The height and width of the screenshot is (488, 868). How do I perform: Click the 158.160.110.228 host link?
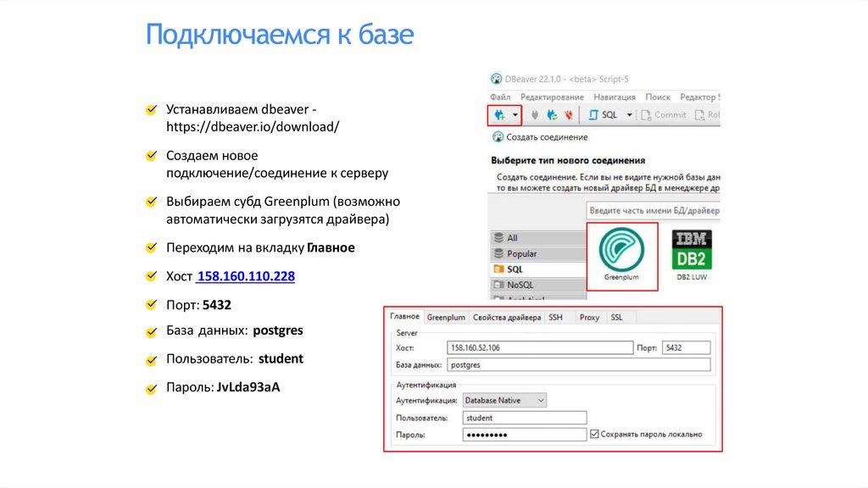click(246, 276)
